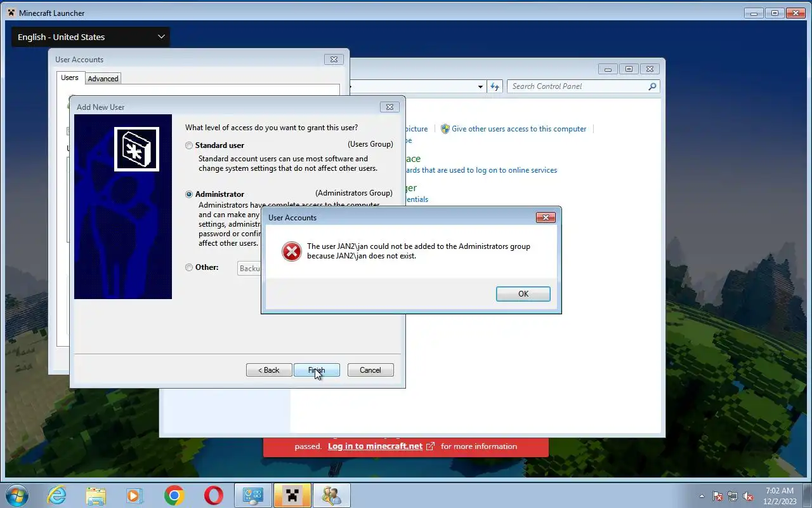Click the red error icon in dialog

click(x=292, y=251)
